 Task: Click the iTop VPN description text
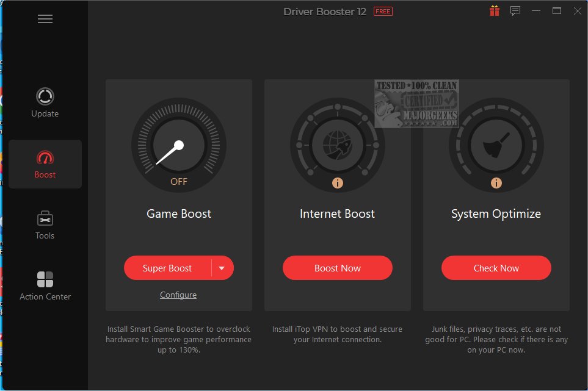coord(338,334)
